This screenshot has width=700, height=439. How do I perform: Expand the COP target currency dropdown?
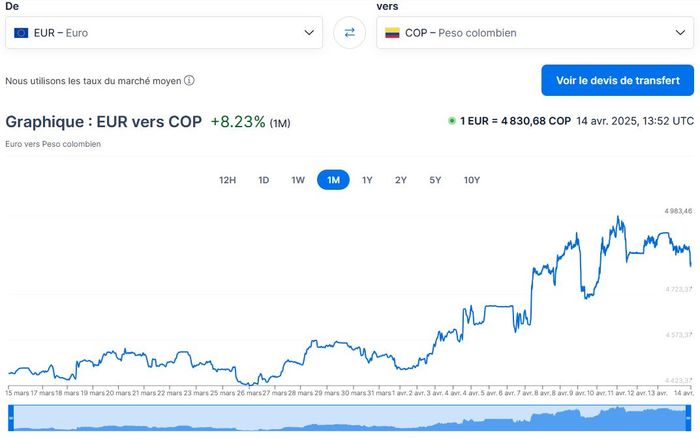[x=682, y=32]
